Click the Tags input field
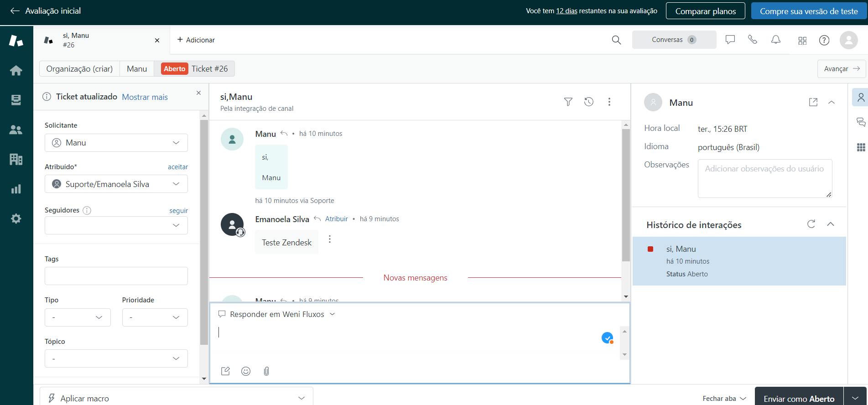This screenshot has width=868, height=405. 116,276
